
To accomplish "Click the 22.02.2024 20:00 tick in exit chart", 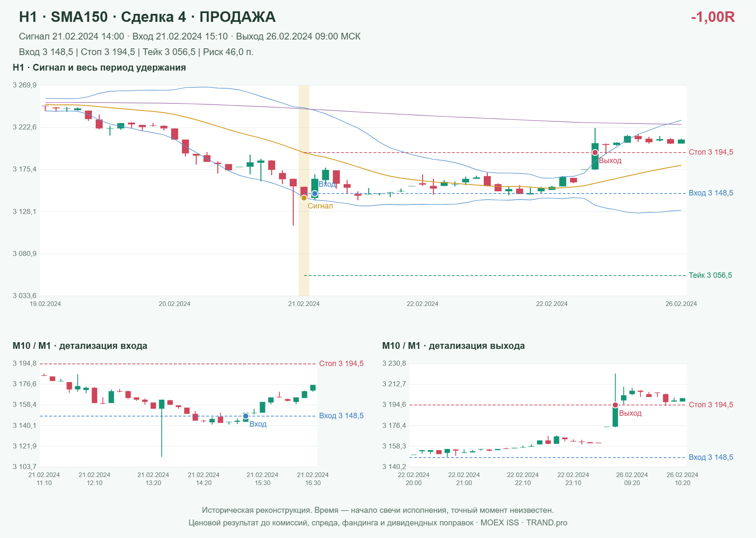I will (414, 479).
